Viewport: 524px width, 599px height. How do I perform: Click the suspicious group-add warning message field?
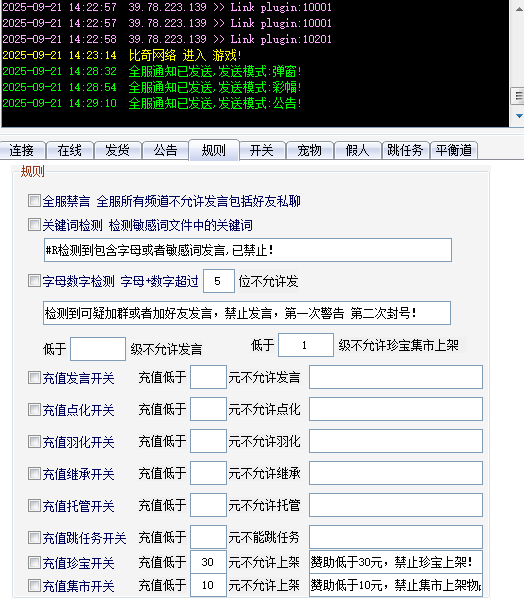247,313
